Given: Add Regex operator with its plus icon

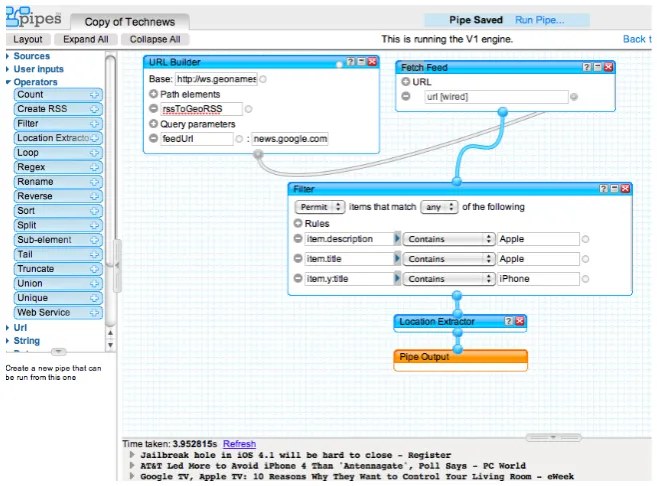Looking at the screenshot, I should coord(94,167).
